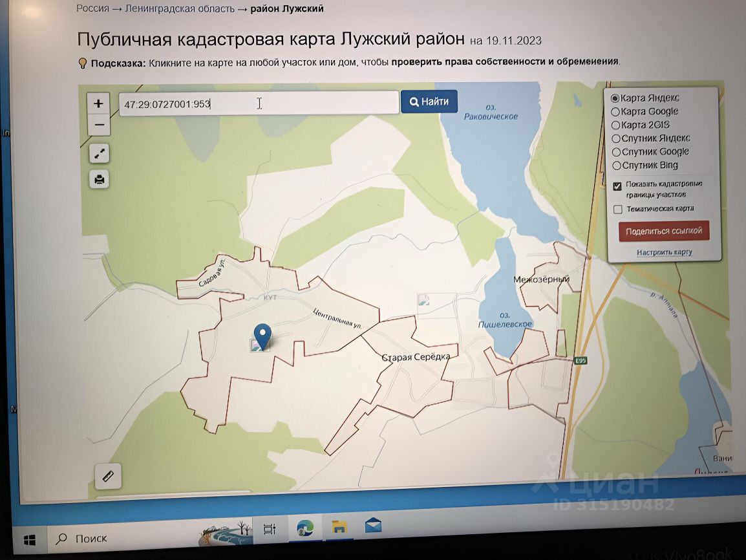Viewport: 746px width, 560px height.
Task: Click the blue location pin marker
Action: tap(262, 336)
